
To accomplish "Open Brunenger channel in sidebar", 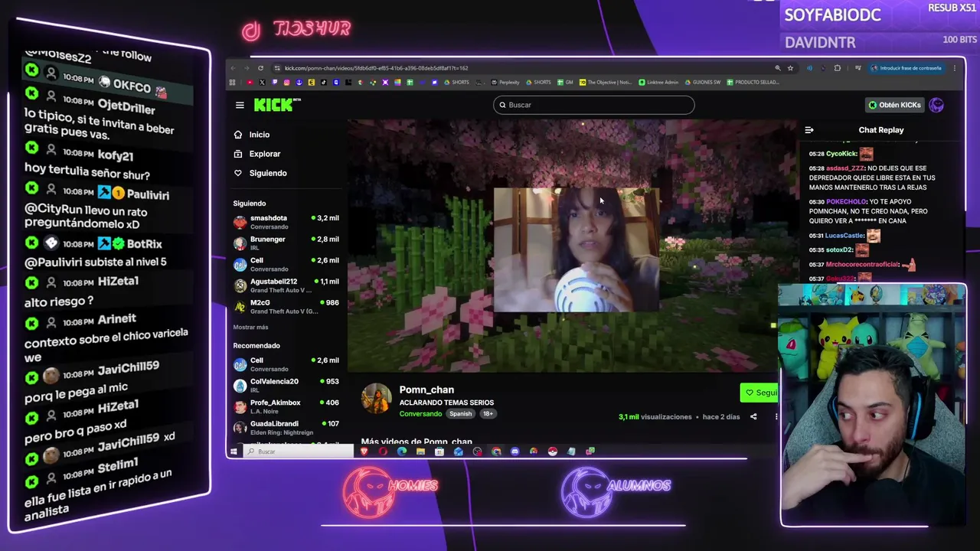I will point(286,243).
